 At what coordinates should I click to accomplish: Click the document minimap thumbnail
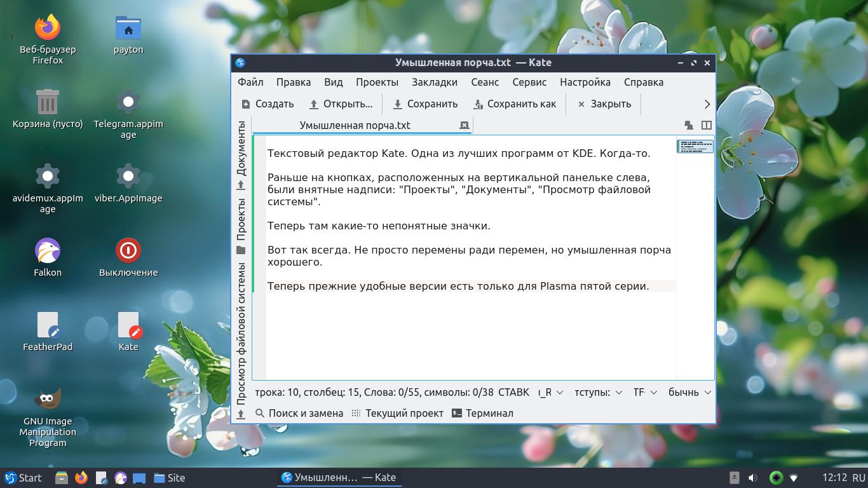click(x=695, y=147)
